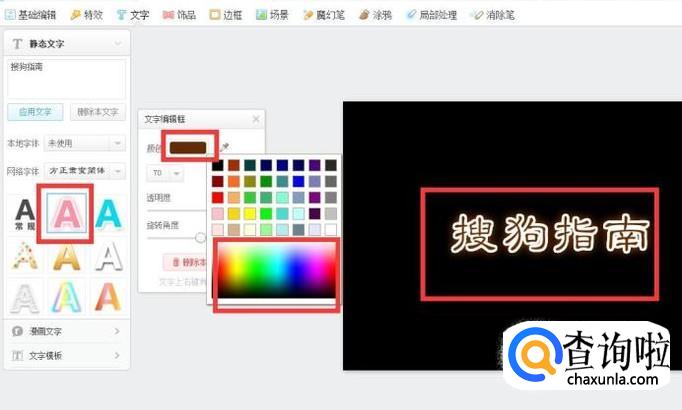The image size is (682, 410).
Task: Open the 特效 effects tab
Action: (87, 15)
